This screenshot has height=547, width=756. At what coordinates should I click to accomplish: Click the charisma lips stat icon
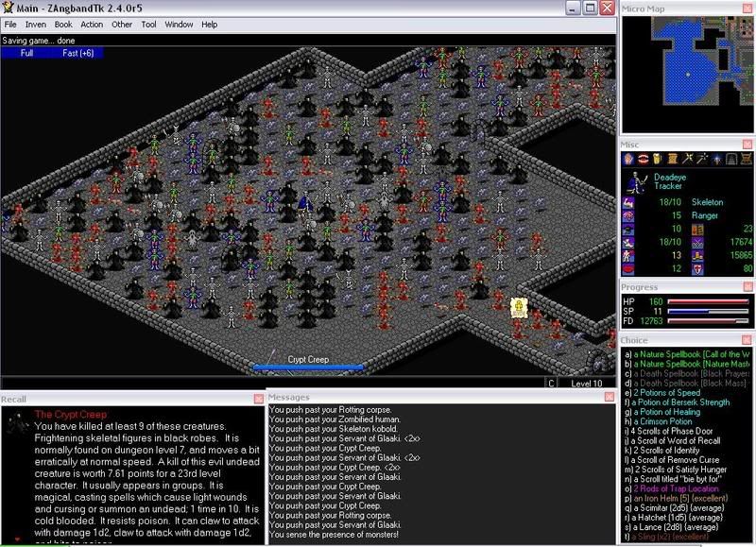pos(628,269)
